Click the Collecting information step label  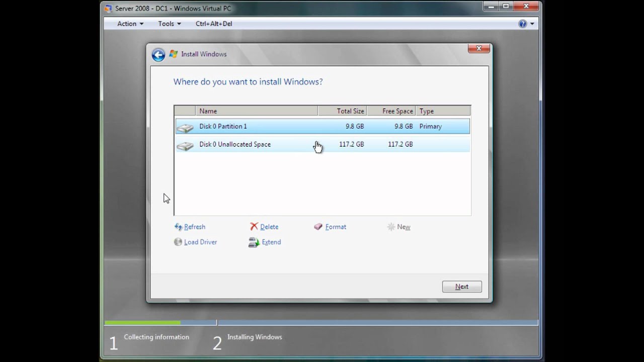click(x=156, y=337)
